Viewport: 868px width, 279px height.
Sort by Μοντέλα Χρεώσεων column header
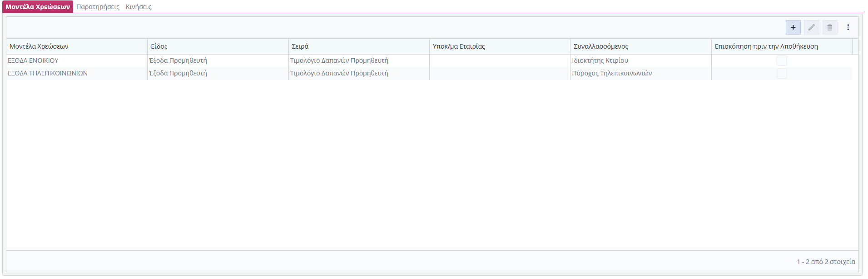39,46
